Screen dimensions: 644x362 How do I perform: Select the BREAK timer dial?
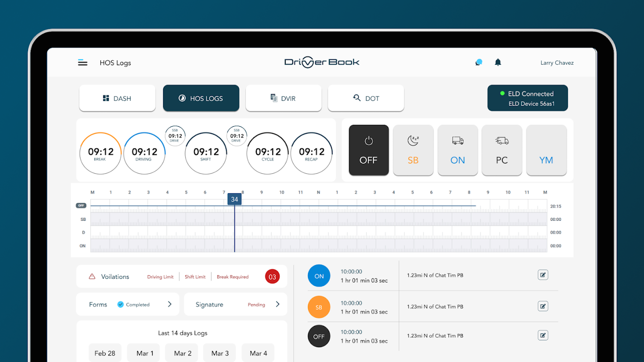click(100, 153)
